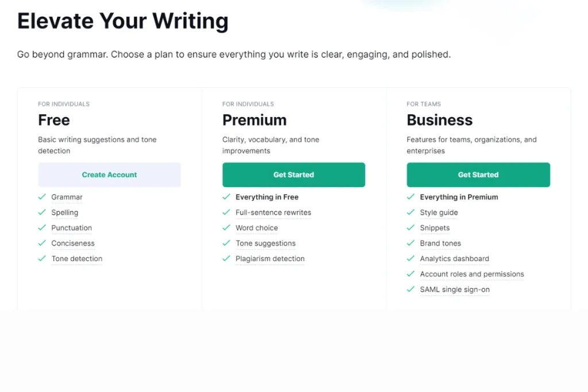Open the Tone detection feature link
The height and width of the screenshot is (392, 588).
click(x=76, y=259)
